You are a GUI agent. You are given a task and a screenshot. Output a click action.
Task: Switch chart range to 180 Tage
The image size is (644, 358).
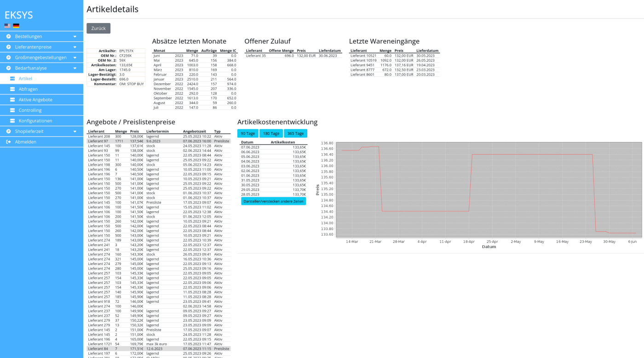coord(271,133)
